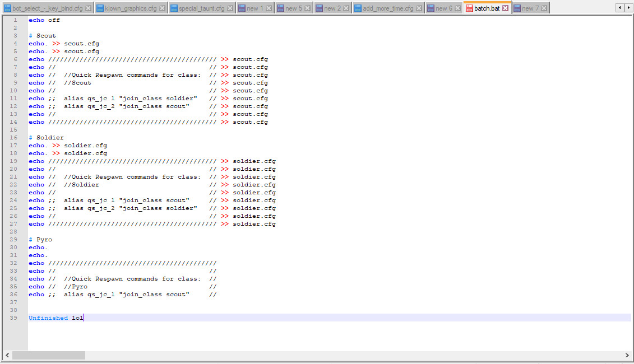Image resolution: width=634 pixels, height=364 pixels.
Task: Click the right tab scroll arrow
Action: (x=629, y=8)
